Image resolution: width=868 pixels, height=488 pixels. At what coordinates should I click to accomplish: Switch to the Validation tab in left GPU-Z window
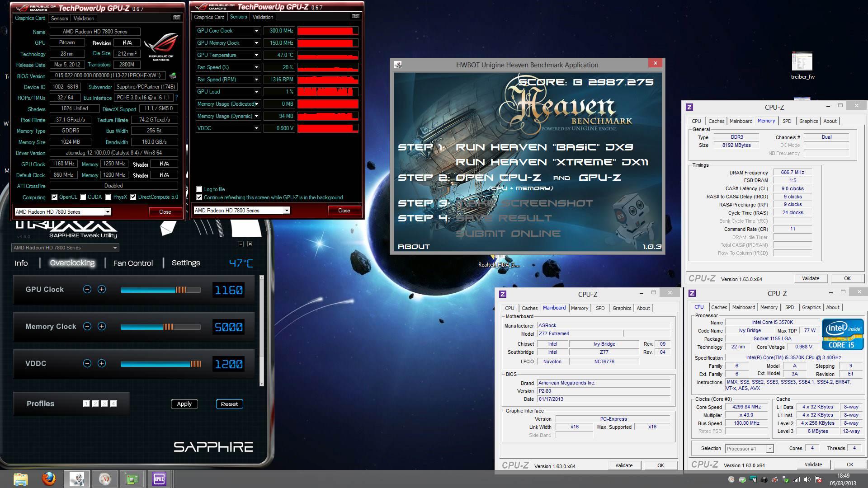pyautogui.click(x=84, y=19)
